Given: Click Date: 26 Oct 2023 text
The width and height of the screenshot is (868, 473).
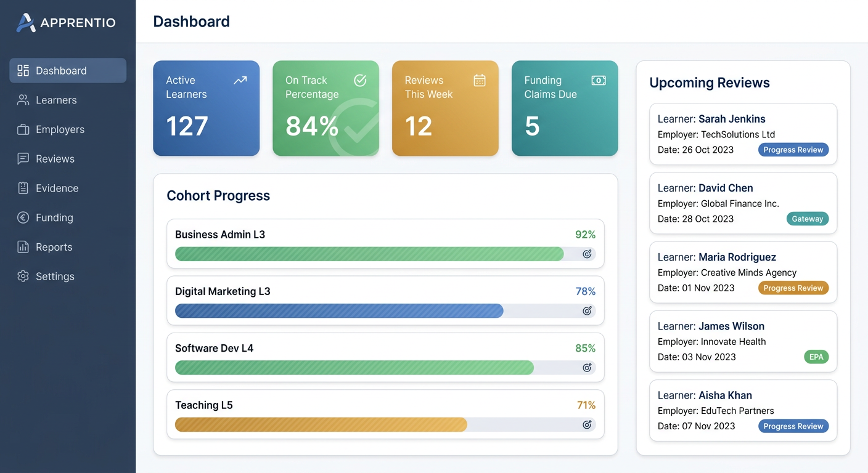Looking at the screenshot, I should (x=695, y=150).
